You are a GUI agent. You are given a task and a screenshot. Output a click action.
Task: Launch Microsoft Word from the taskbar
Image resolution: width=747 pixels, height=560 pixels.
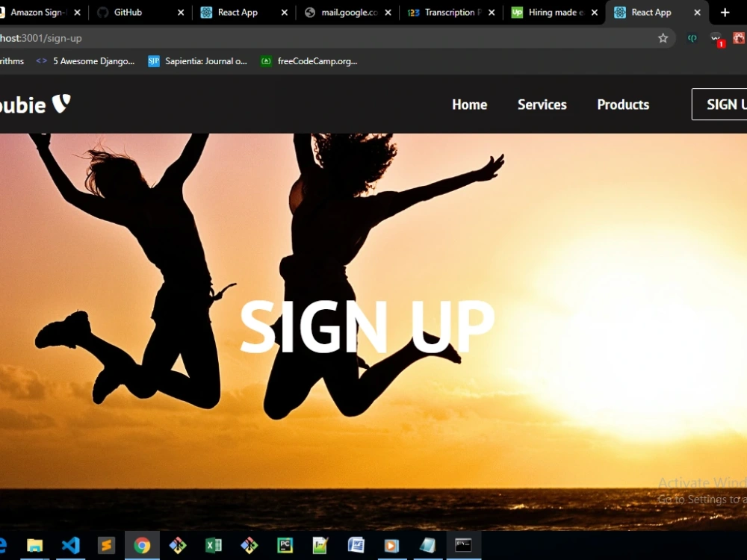tap(356, 545)
